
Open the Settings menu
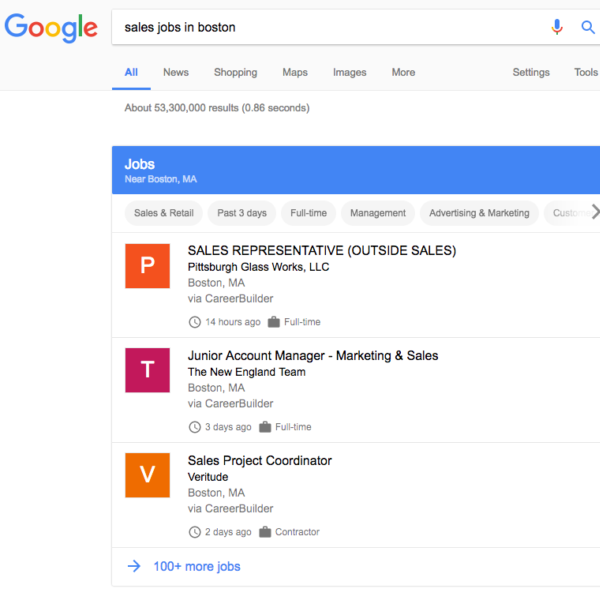pyautogui.click(x=531, y=72)
